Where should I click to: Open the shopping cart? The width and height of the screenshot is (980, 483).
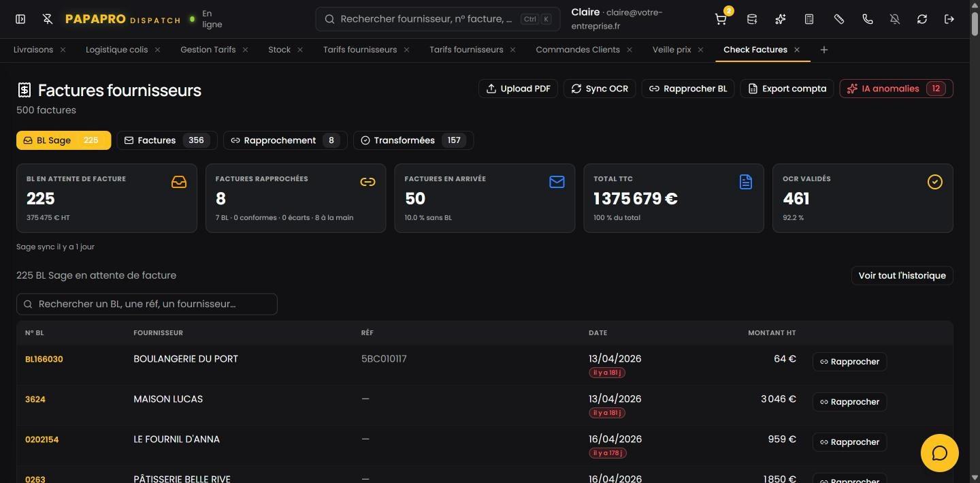pos(721,19)
